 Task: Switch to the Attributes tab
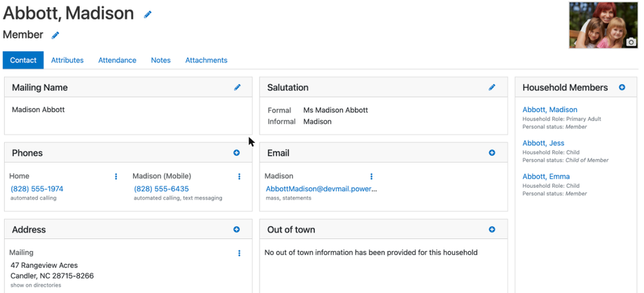[67, 60]
